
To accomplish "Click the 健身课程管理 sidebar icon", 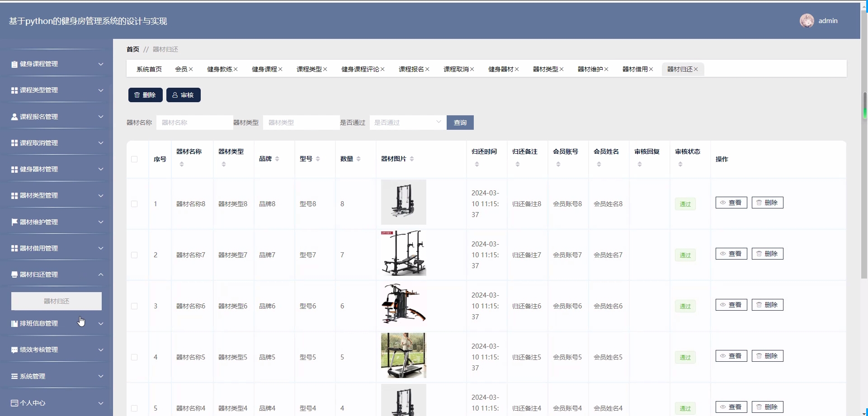I will click(14, 64).
